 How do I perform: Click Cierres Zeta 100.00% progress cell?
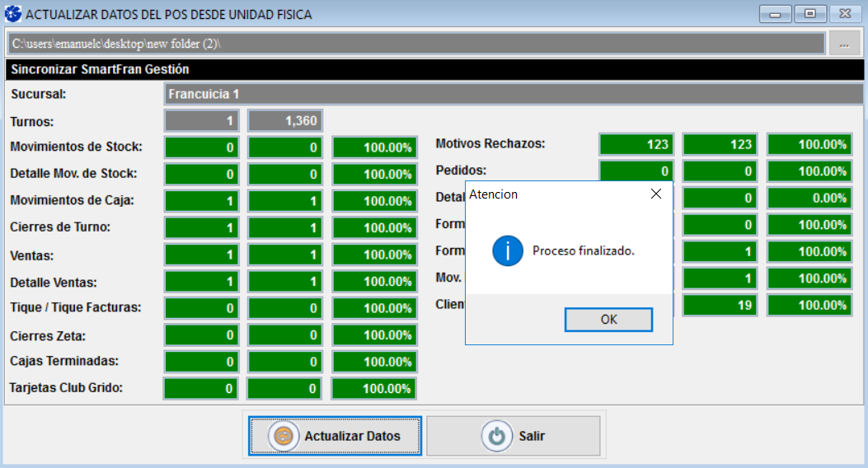point(375,335)
